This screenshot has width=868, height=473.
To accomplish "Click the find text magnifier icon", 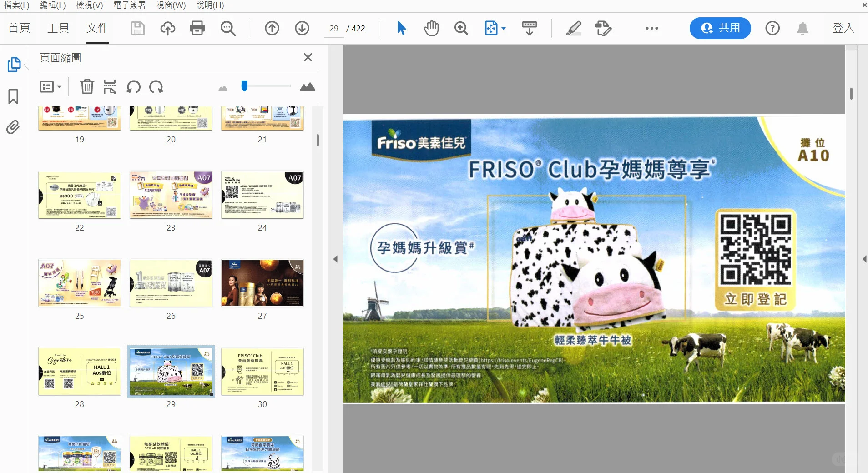I will pyautogui.click(x=228, y=28).
